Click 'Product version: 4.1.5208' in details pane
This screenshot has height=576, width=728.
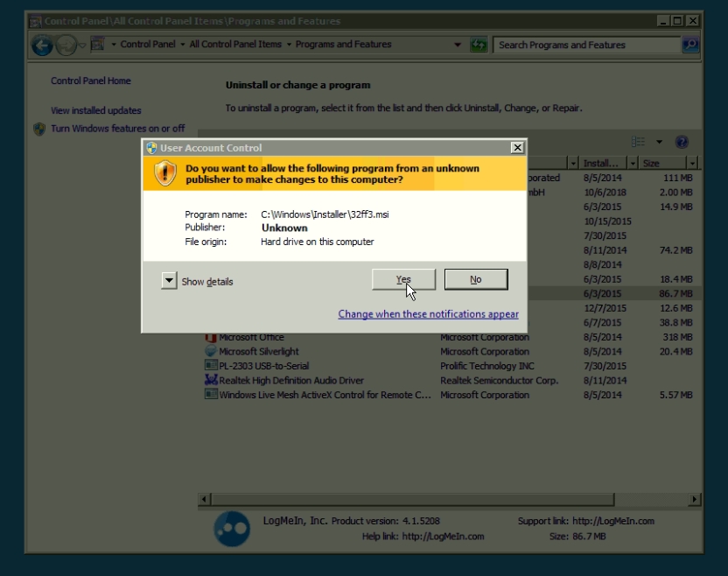coord(385,521)
